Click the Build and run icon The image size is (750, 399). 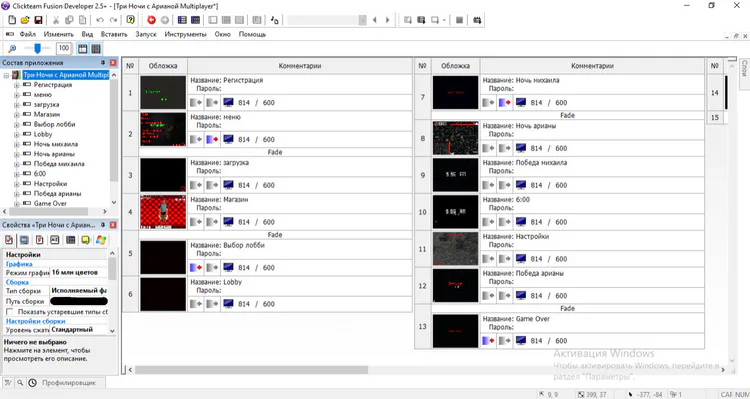click(477, 20)
